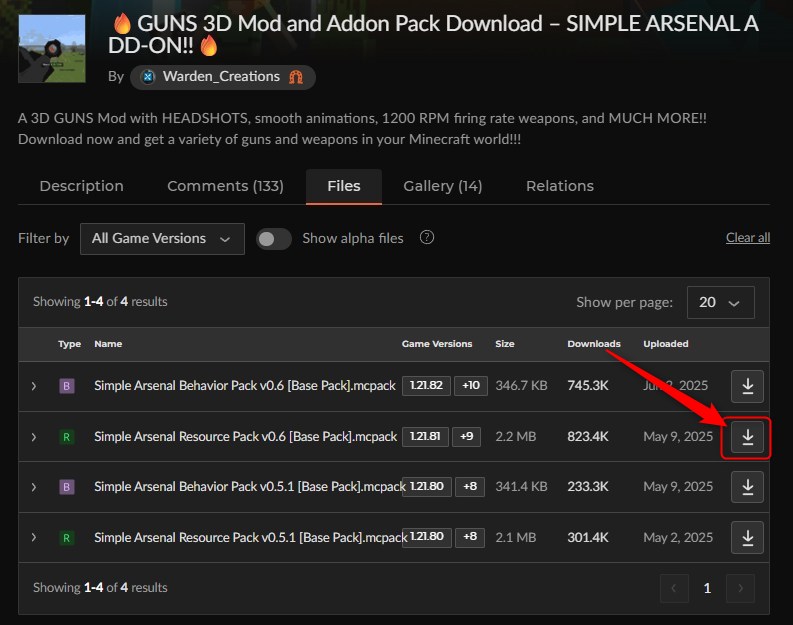793x625 pixels.
Task: Click the B type icon for Behavior Pack v0.6
Action: 67,386
